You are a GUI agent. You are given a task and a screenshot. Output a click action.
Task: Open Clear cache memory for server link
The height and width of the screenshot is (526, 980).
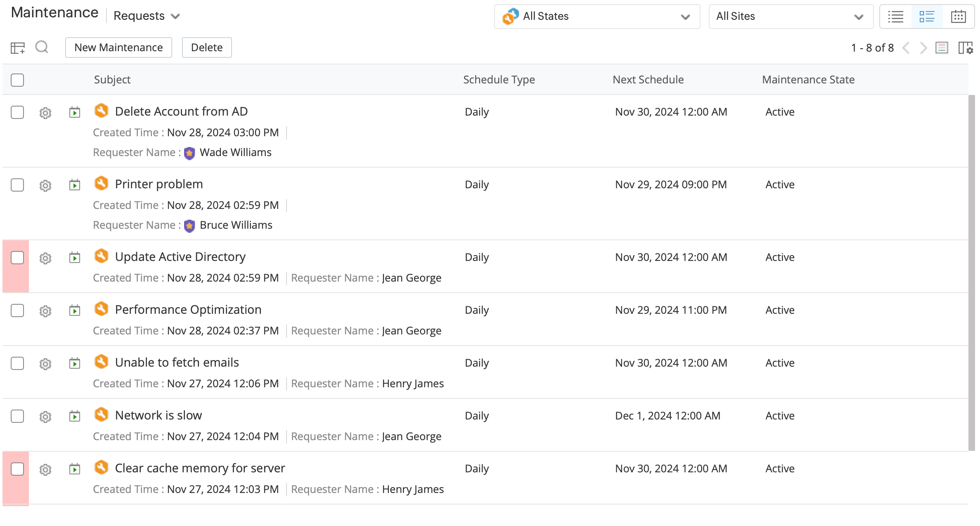pyautogui.click(x=200, y=468)
